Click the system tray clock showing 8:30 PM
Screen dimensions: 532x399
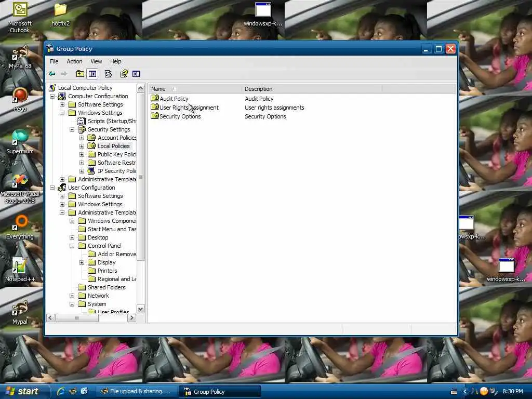tap(512, 391)
